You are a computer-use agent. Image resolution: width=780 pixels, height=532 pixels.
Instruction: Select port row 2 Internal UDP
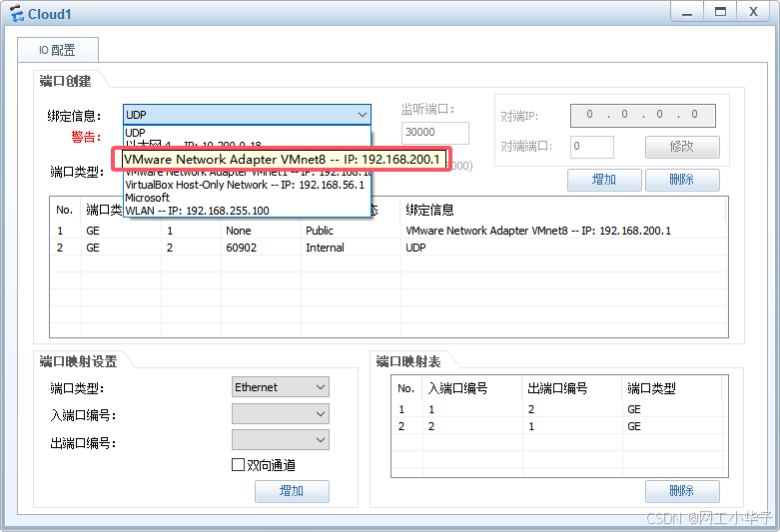point(389,248)
